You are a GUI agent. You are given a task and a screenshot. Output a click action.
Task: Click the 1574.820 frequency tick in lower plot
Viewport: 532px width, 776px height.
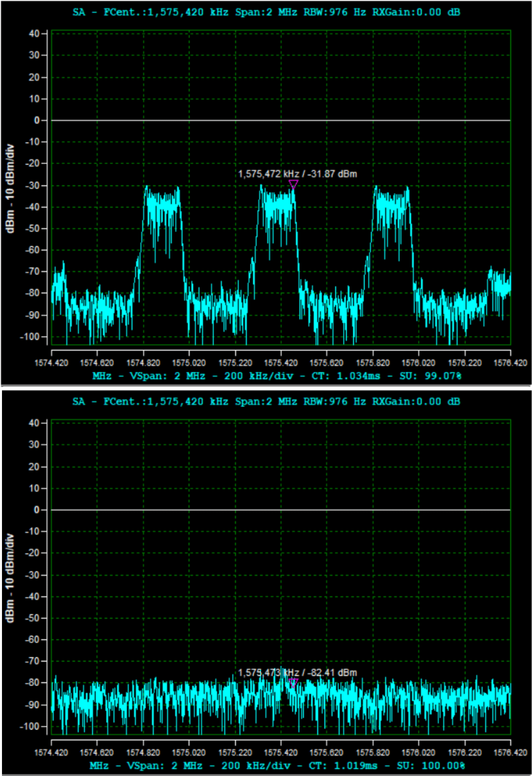coord(143,752)
